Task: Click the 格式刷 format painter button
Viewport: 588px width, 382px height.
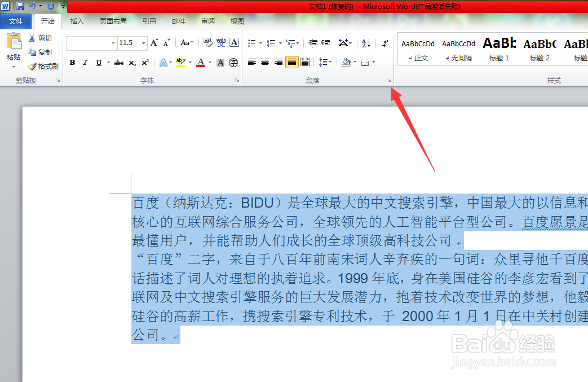Action: [x=43, y=67]
